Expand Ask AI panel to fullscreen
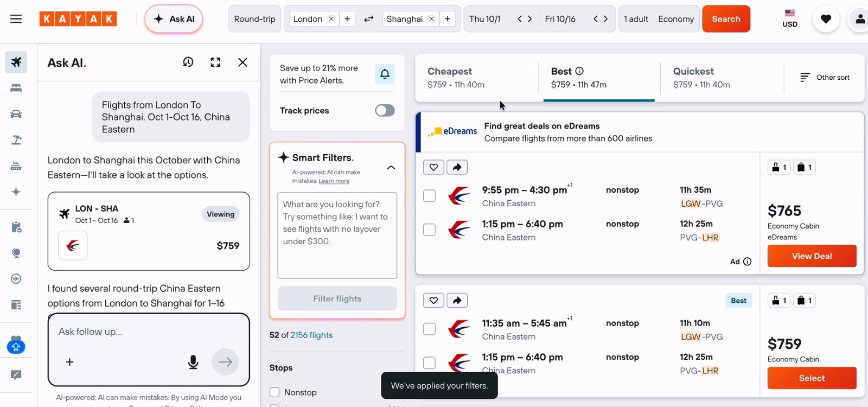This screenshot has width=868, height=407. point(215,62)
